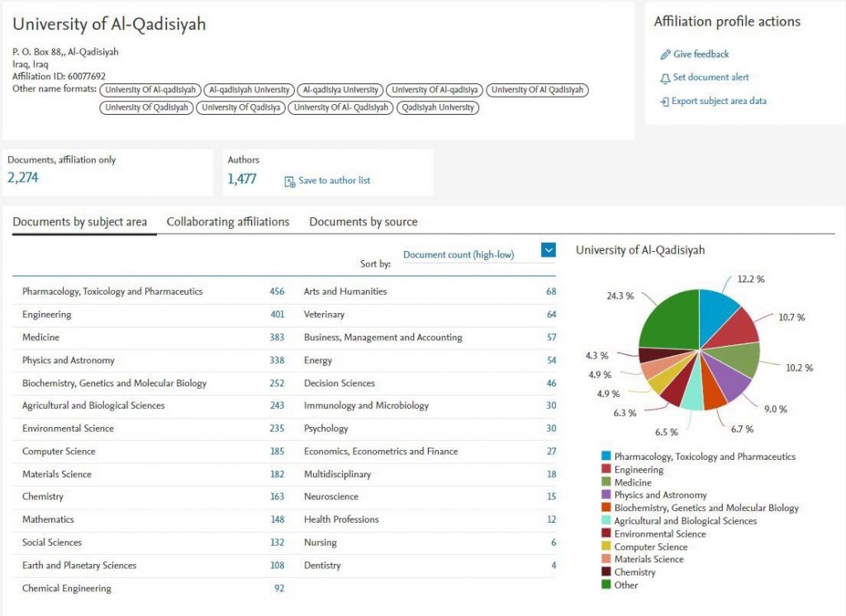Click the Give feedback pencil icon

[x=665, y=54]
